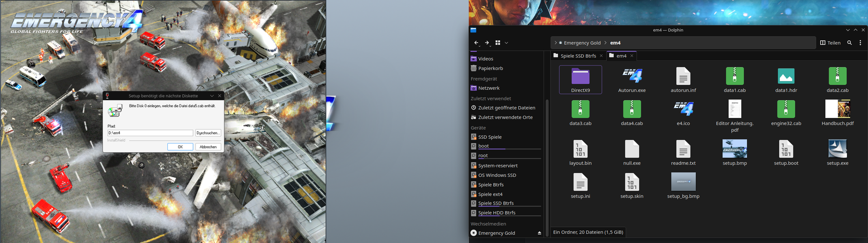The width and height of the screenshot is (868, 243).
Task: Select the setup.ini file
Action: pyautogui.click(x=580, y=186)
